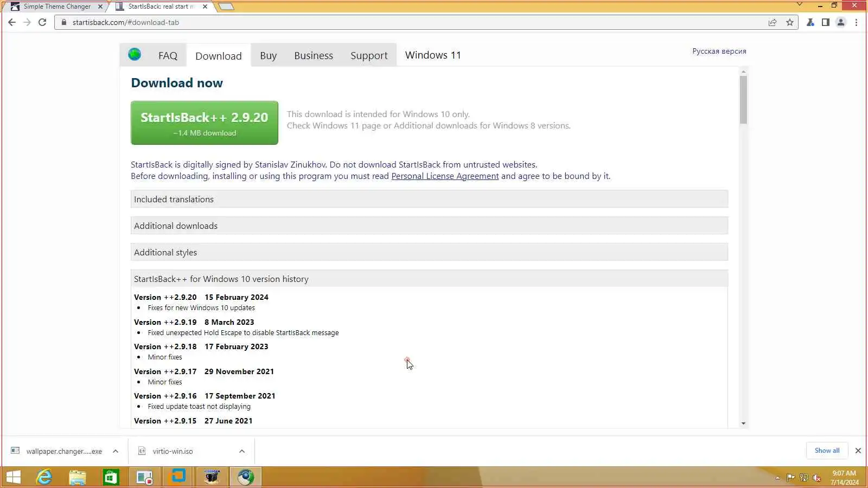This screenshot has height=488, width=868.
Task: Click the lock icon in address bar
Action: (x=64, y=22)
